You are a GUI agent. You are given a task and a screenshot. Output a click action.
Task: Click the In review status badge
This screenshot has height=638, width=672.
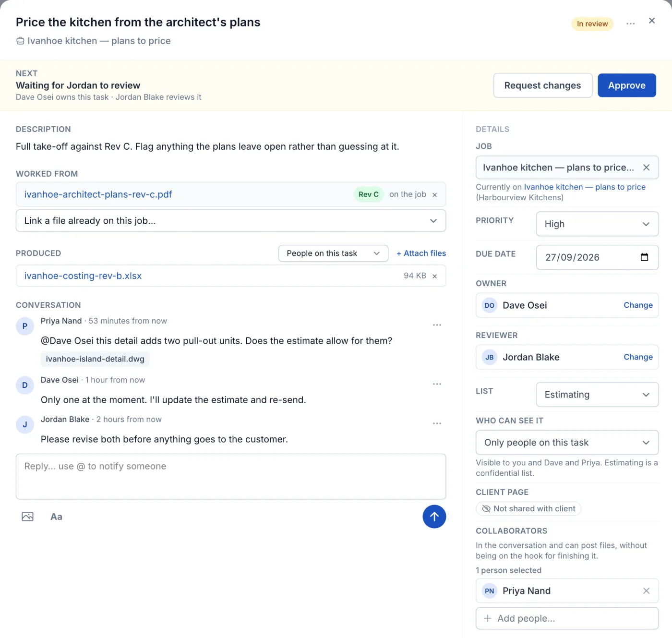[592, 24]
